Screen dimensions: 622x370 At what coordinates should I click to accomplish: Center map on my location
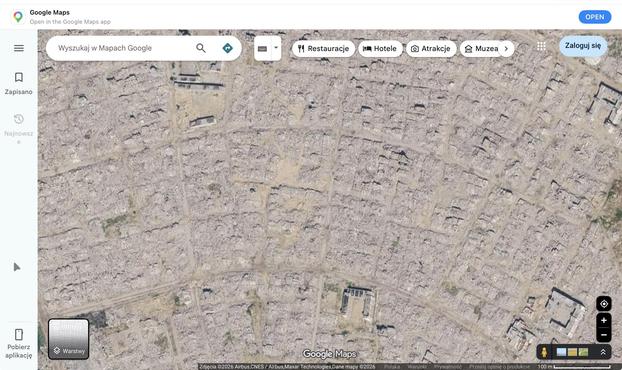coord(604,304)
